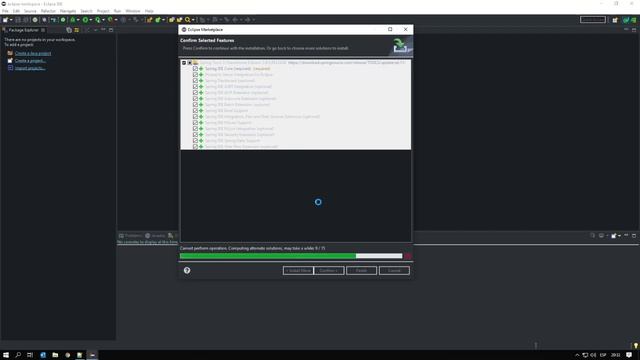Screen dimensions: 640x360
Task: Click Cancel in the Eclipse Marketplace dialog
Action: pos(394,271)
